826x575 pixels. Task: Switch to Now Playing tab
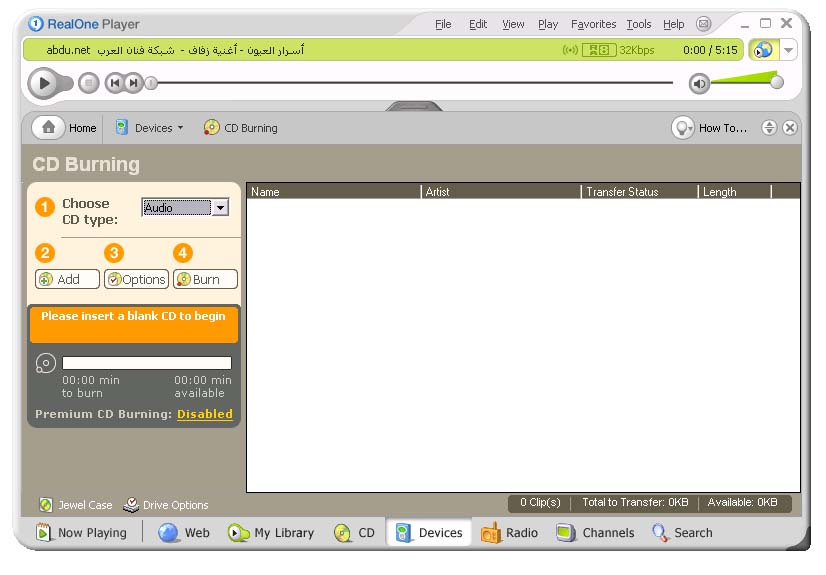pyautogui.click(x=81, y=533)
